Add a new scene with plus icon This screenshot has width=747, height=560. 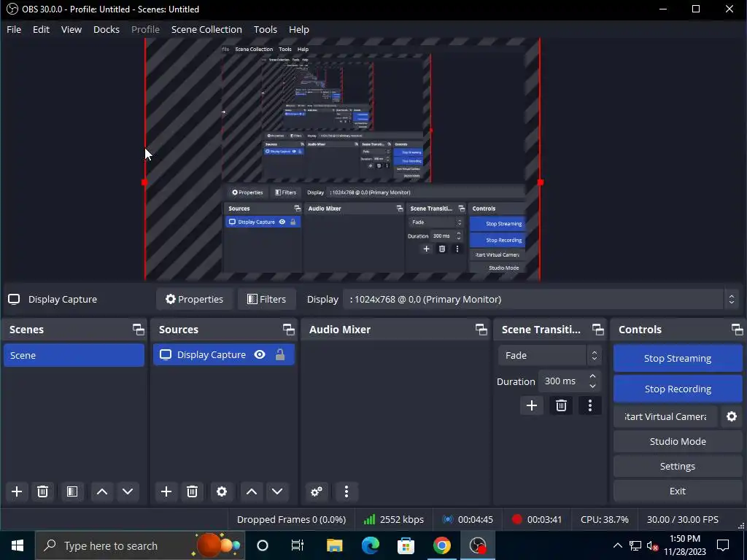coord(17,491)
